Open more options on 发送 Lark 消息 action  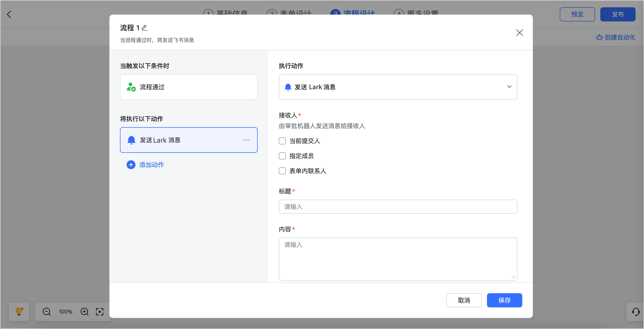[246, 140]
